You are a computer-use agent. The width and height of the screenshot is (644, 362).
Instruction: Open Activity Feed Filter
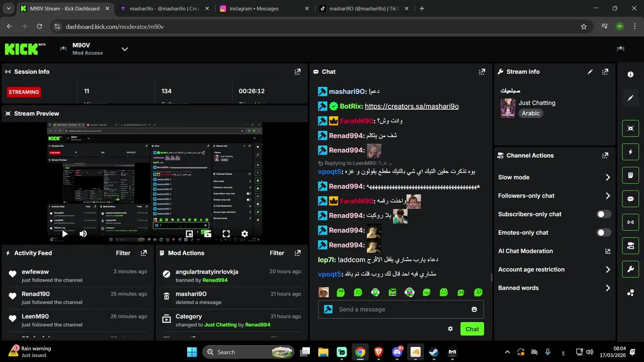point(123,253)
